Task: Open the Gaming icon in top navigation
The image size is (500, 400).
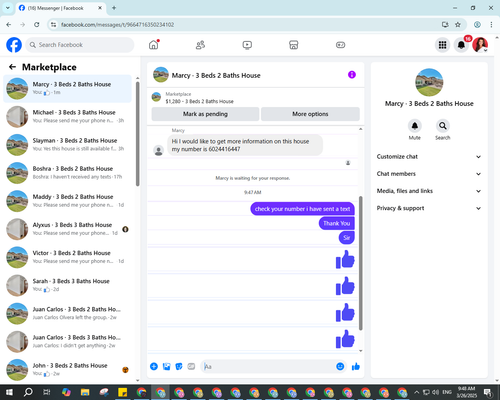Action: [x=340, y=45]
